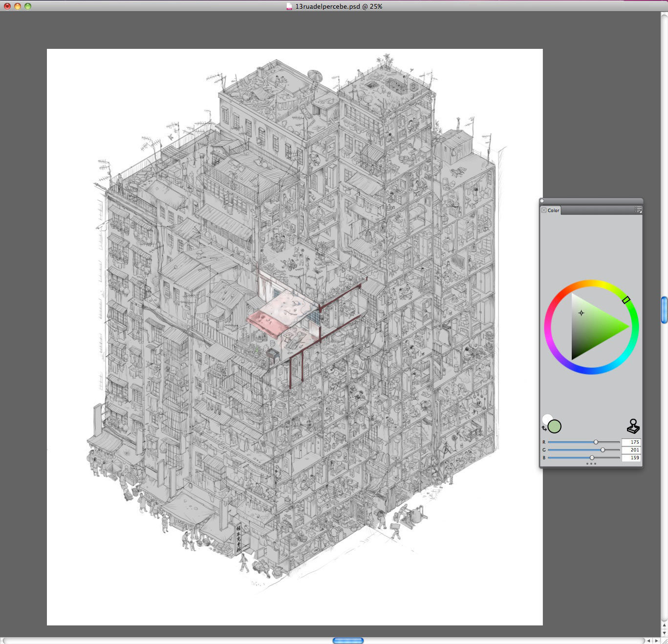This screenshot has height=644, width=668.
Task: Swap main and additional colors arrows
Action: (545, 429)
